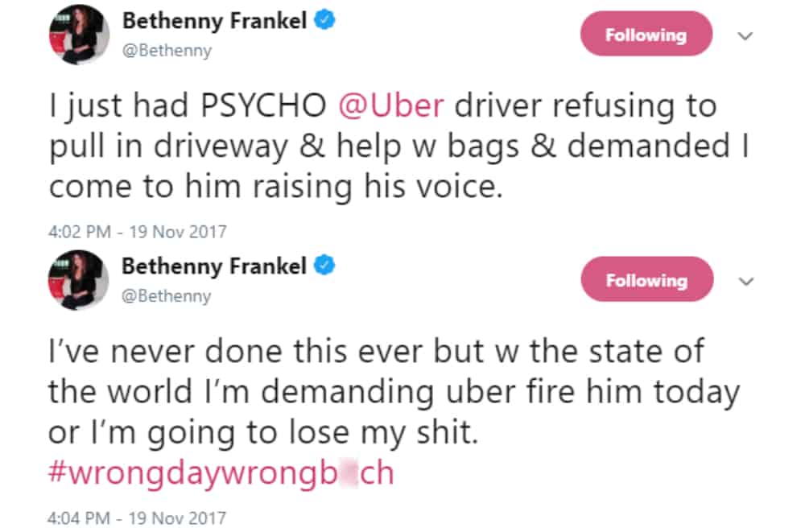Click the Bethenny Frankel name on the 4:04 PM tweet

[x=214, y=266]
